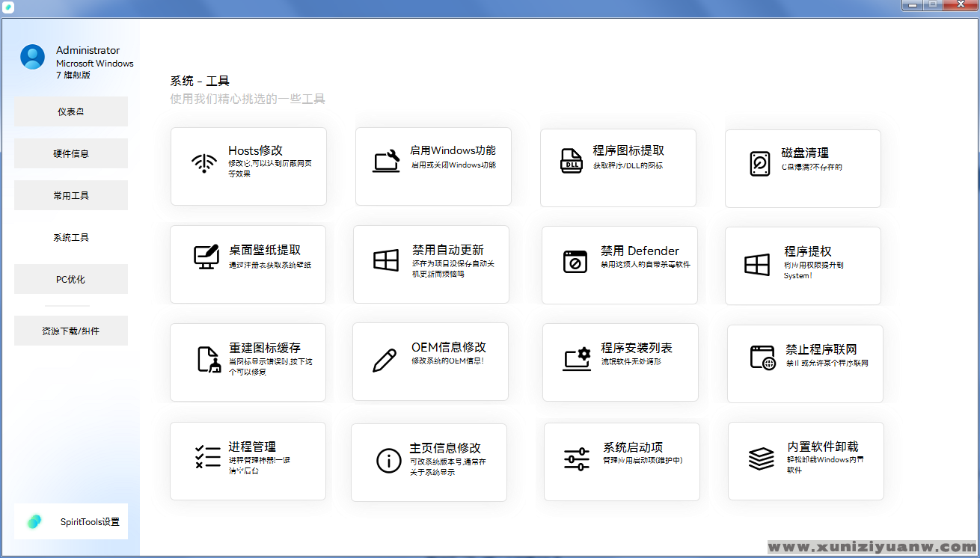Click the 桌面壁纸提取 monitor brush icon
The height and width of the screenshot is (558, 980).
[206, 257]
